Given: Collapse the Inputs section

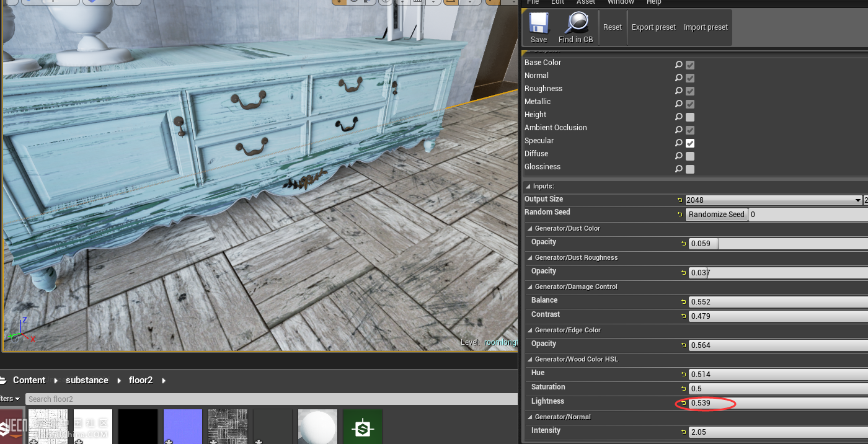Looking at the screenshot, I should click(x=528, y=187).
